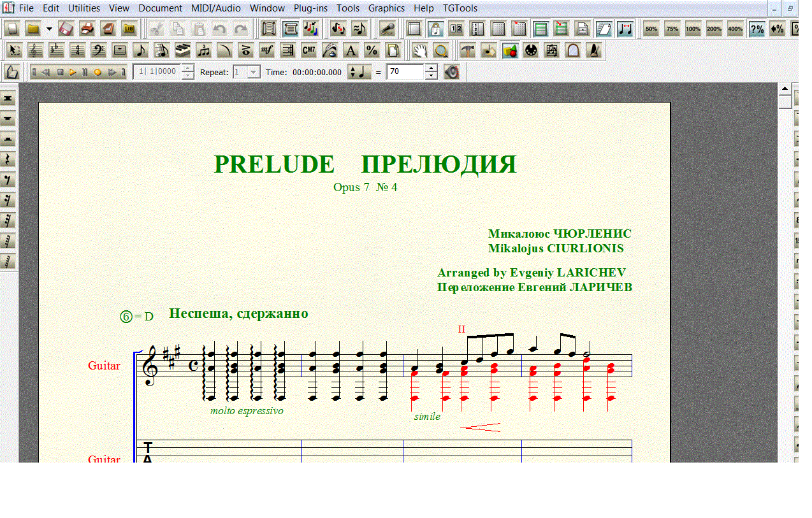The image size is (812, 518).
Task: Select the Staff tool treble clef icon
Action: 35,50
